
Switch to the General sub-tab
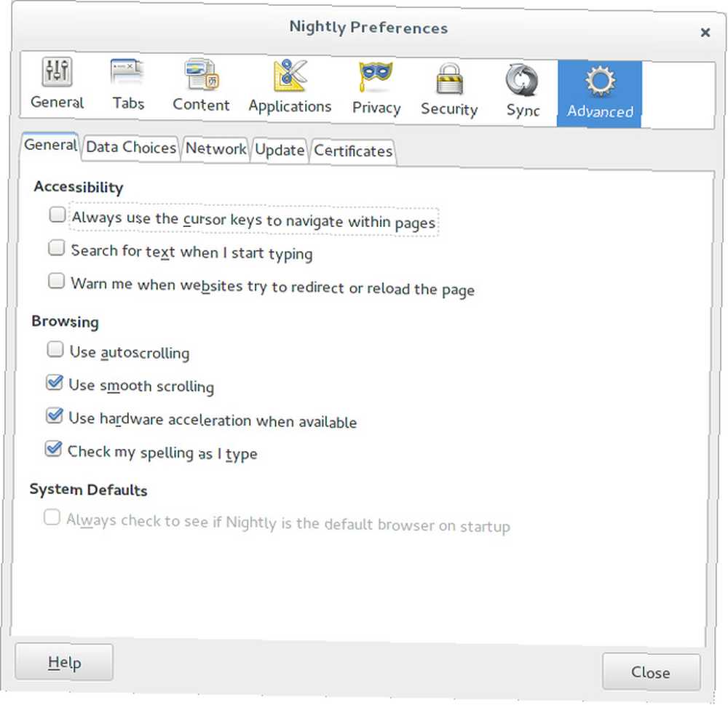[51, 146]
